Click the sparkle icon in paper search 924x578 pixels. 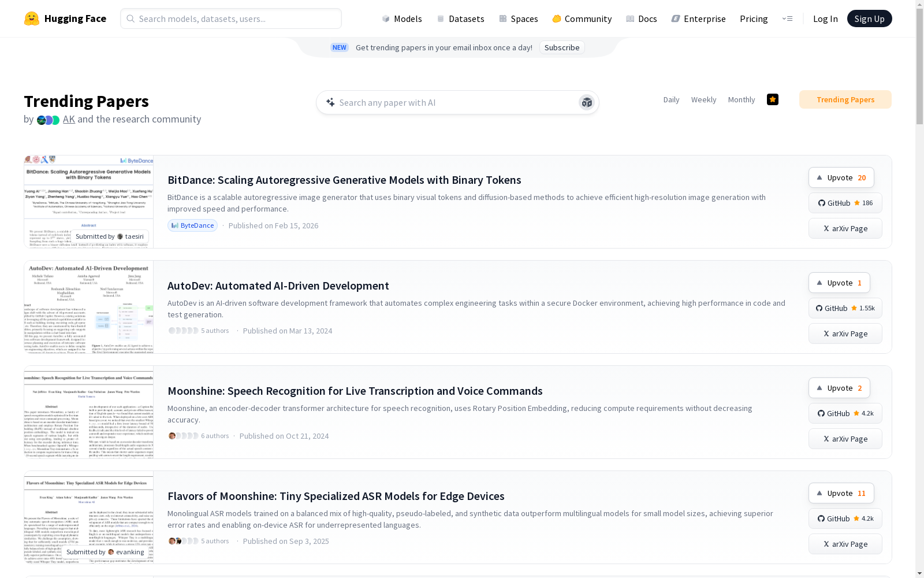coord(330,102)
